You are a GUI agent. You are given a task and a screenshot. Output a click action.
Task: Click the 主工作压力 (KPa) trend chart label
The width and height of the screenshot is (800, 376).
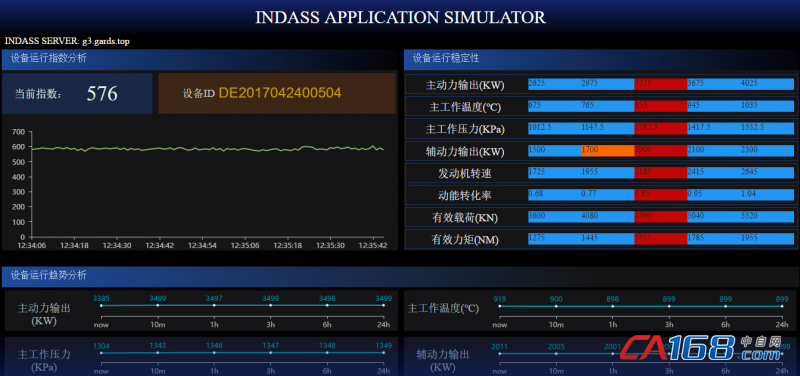(44, 360)
